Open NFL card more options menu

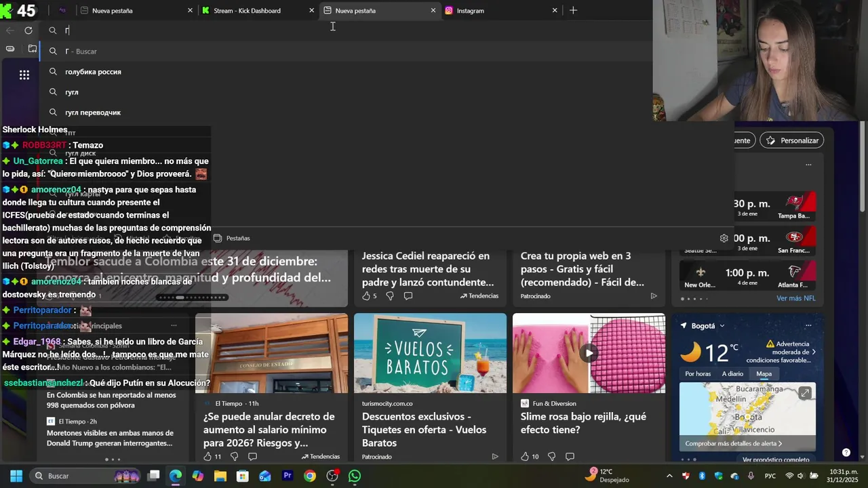pyautogui.click(x=808, y=165)
